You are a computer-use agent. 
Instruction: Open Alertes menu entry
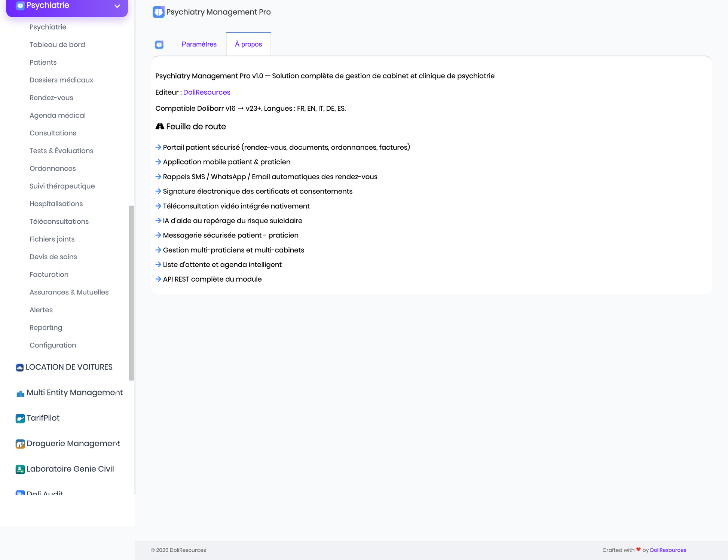[x=41, y=310]
